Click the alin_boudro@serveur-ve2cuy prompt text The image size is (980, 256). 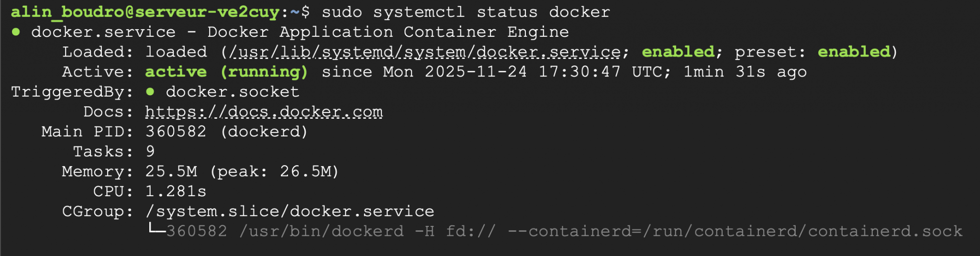[x=145, y=12]
